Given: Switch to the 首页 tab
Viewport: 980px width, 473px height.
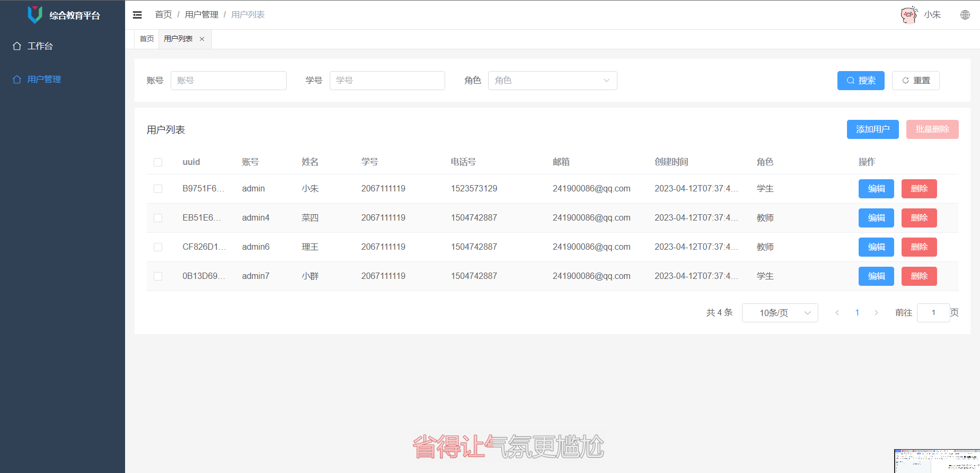Looking at the screenshot, I should click(147, 39).
